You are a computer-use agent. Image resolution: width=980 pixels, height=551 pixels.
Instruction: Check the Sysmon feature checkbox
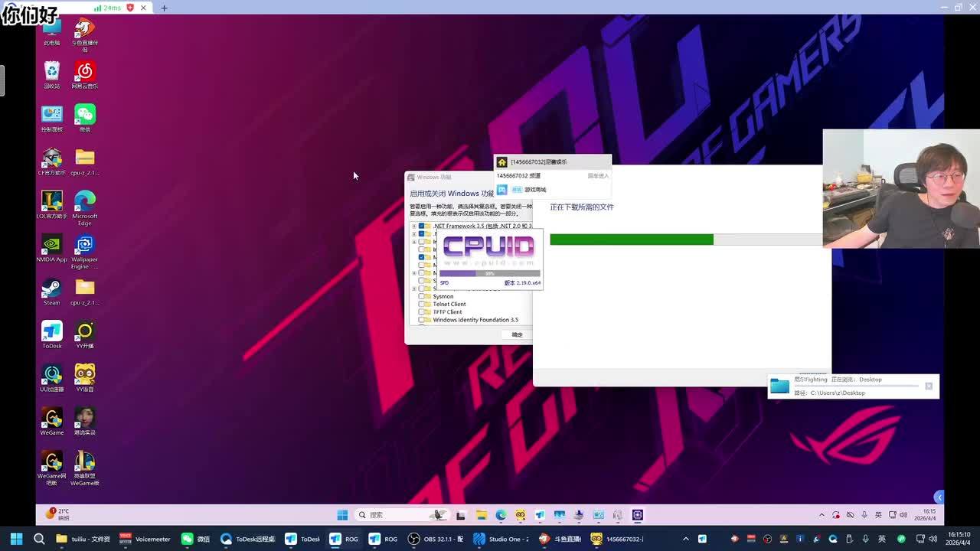pyautogui.click(x=421, y=296)
